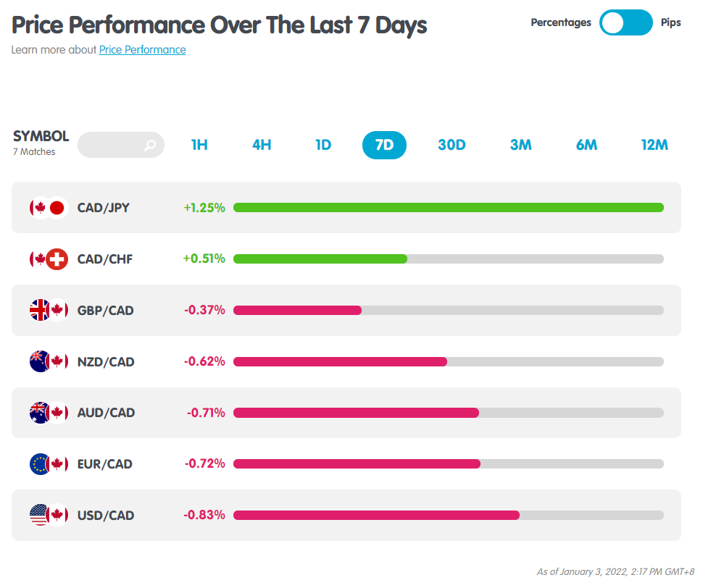Open the Price Performance link
Viewport: 703px width, 588px height.
(143, 50)
